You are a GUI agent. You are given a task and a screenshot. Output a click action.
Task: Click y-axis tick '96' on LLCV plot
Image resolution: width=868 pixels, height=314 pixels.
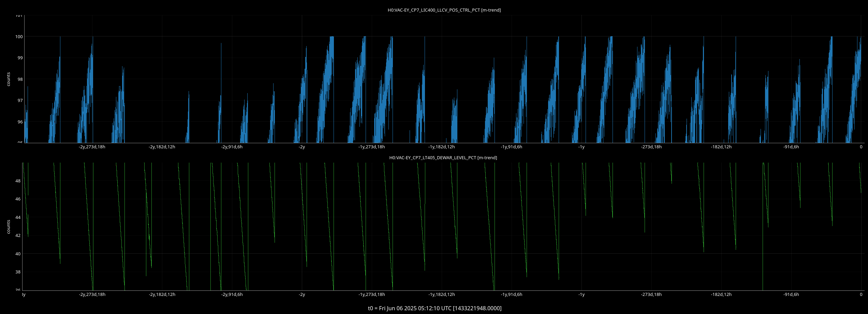pos(20,122)
